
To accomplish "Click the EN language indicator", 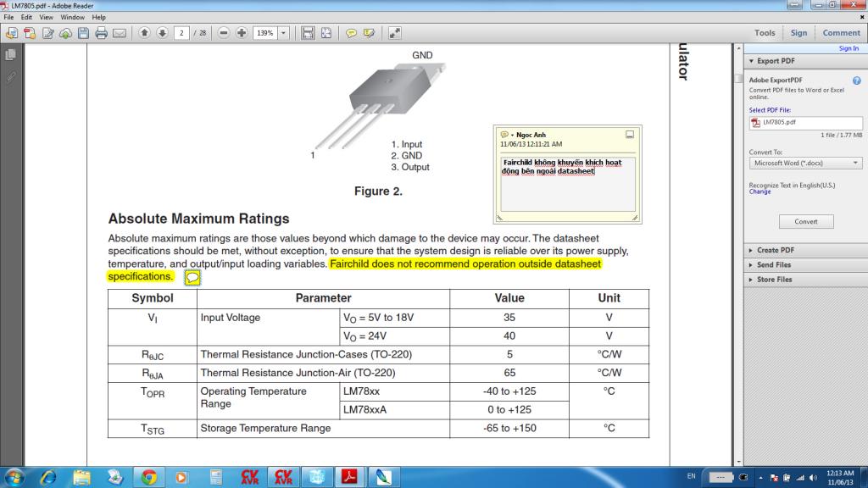I will [691, 476].
